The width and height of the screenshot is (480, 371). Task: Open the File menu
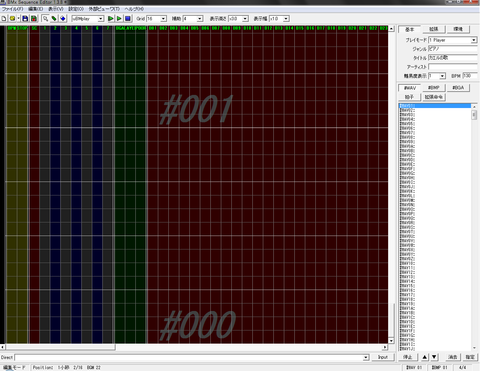pos(13,9)
